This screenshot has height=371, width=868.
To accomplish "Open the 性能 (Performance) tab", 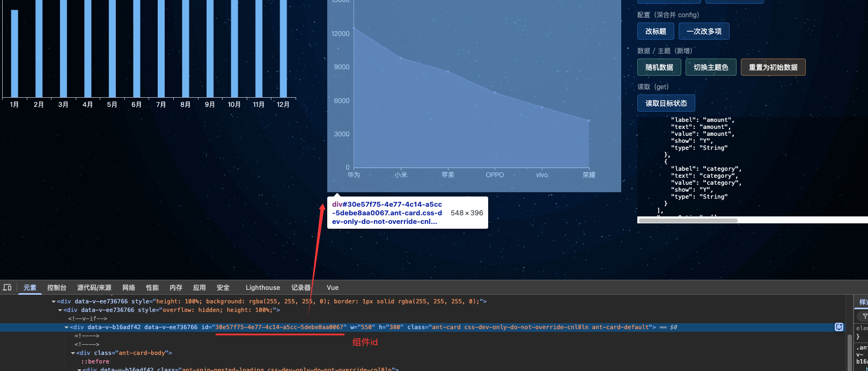I will (152, 287).
